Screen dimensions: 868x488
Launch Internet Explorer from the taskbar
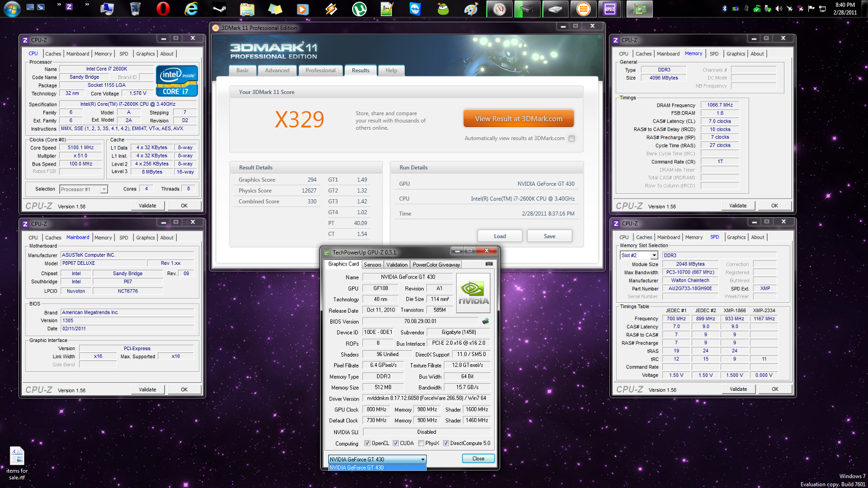[192, 9]
